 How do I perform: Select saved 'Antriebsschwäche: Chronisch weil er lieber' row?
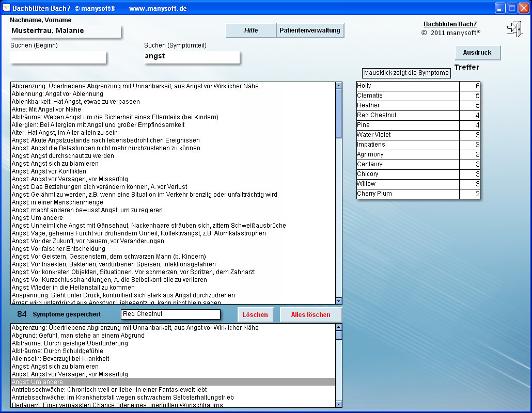click(x=173, y=390)
